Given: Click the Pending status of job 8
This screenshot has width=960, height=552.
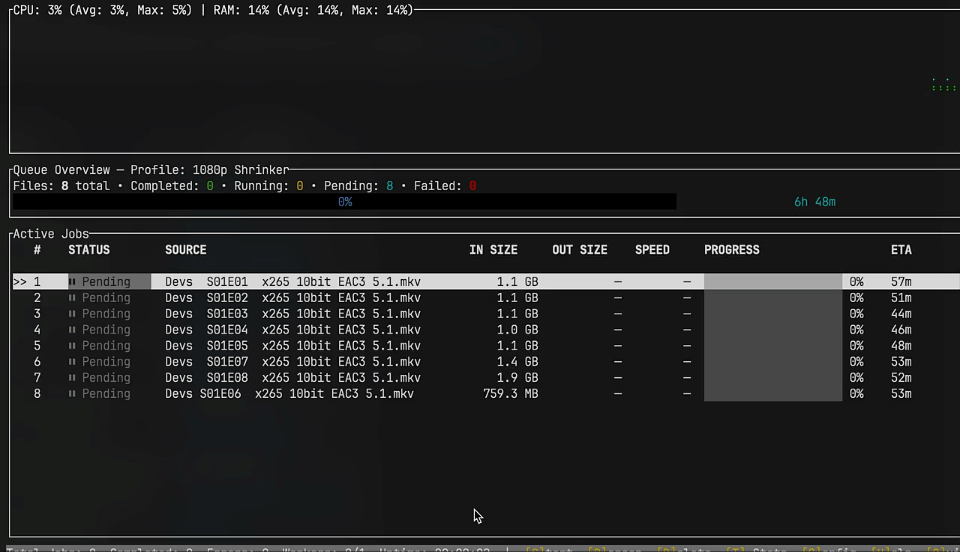Looking at the screenshot, I should (106, 393).
